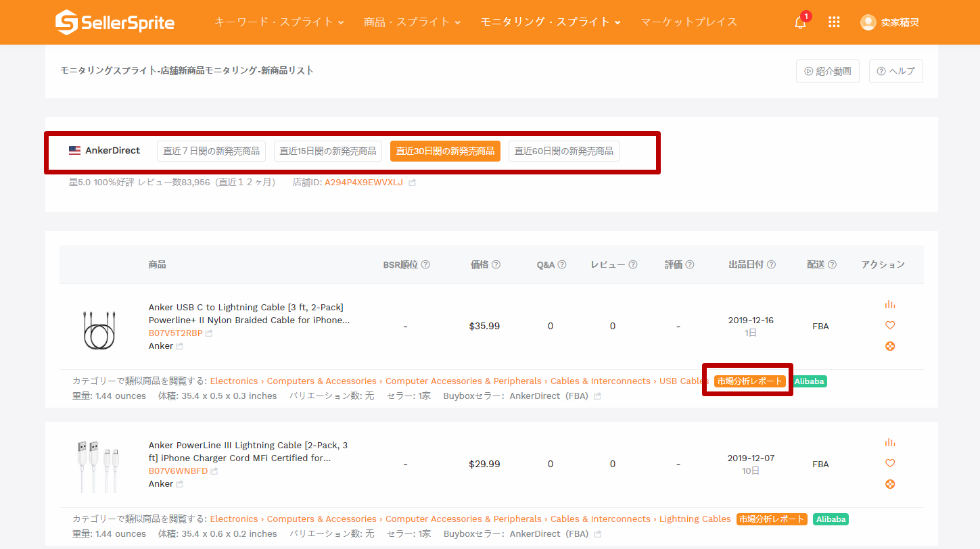
Task: Expand モニタリング・スプライト menu
Action: coord(551,22)
